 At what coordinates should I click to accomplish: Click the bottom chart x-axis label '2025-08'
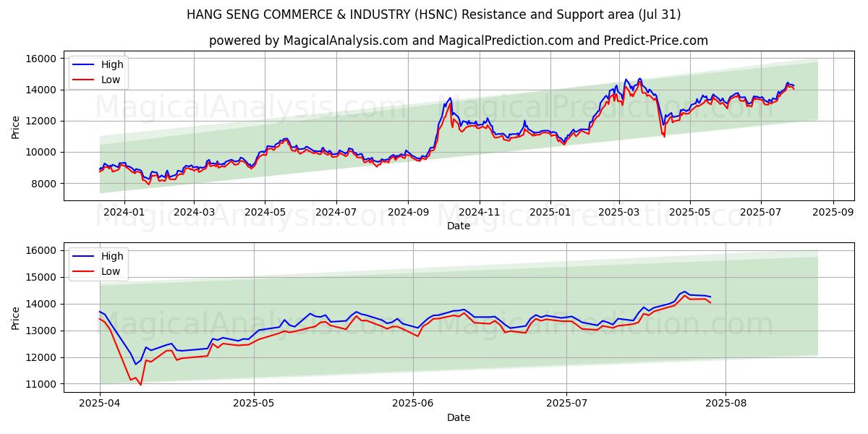pyautogui.click(x=726, y=404)
